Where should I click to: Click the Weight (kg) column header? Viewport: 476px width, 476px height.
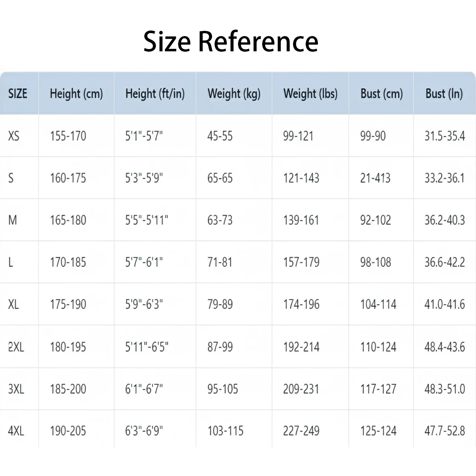tap(234, 94)
